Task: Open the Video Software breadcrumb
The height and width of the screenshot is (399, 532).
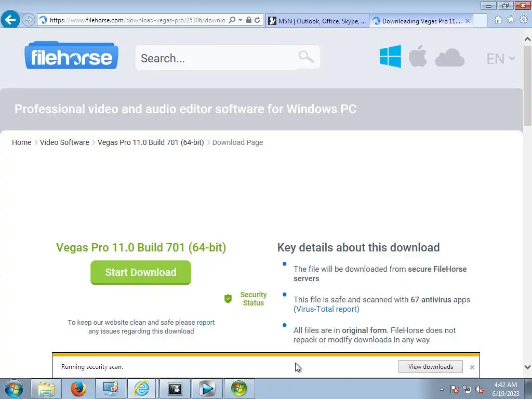Action: tap(64, 142)
